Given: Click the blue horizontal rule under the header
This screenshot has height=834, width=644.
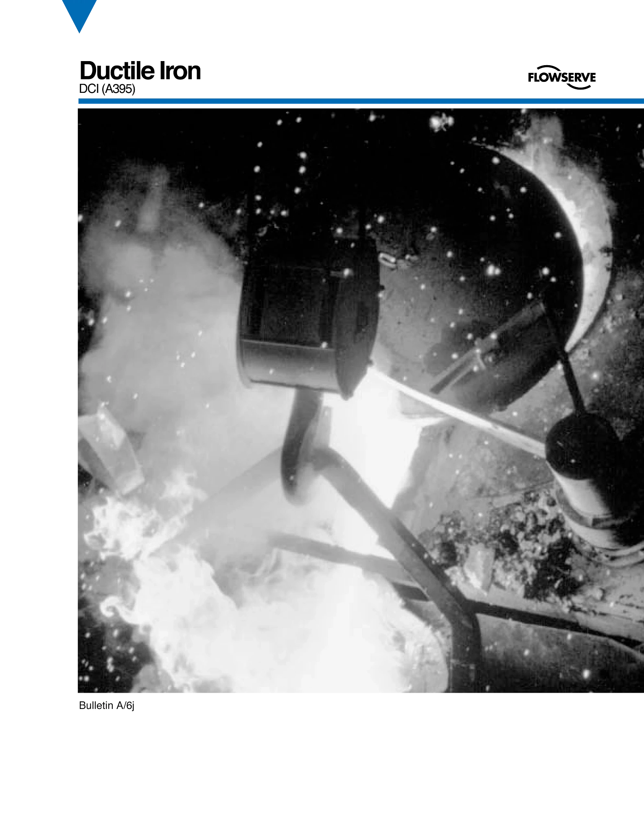Looking at the screenshot, I should tap(360, 101).
